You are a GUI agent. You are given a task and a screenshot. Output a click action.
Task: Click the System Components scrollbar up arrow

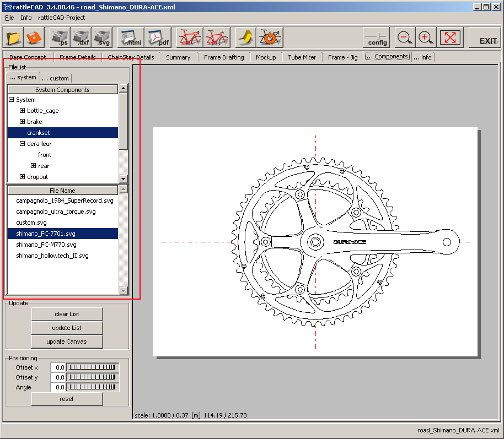(124, 88)
